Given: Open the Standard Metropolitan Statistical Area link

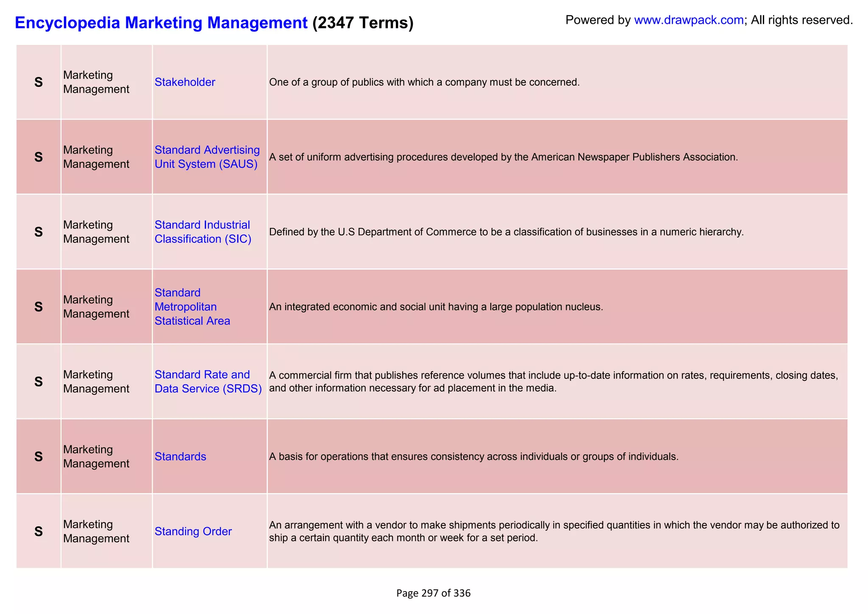Looking at the screenshot, I should pos(192,307).
